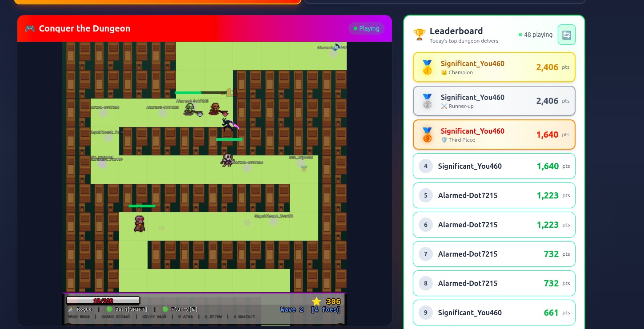
Task: Click the Due_Key0462 ghost player marker
Action: (301, 163)
